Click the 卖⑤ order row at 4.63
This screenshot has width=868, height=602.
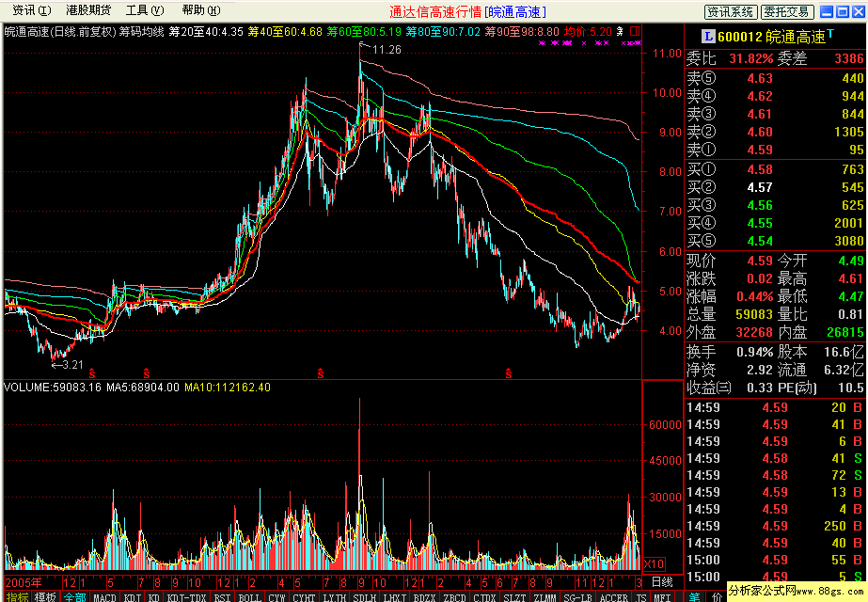click(x=776, y=78)
